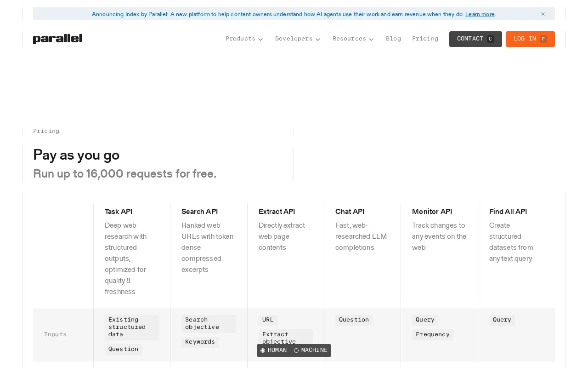Click the Frequency tag
The image size is (588, 368).
[432, 334]
